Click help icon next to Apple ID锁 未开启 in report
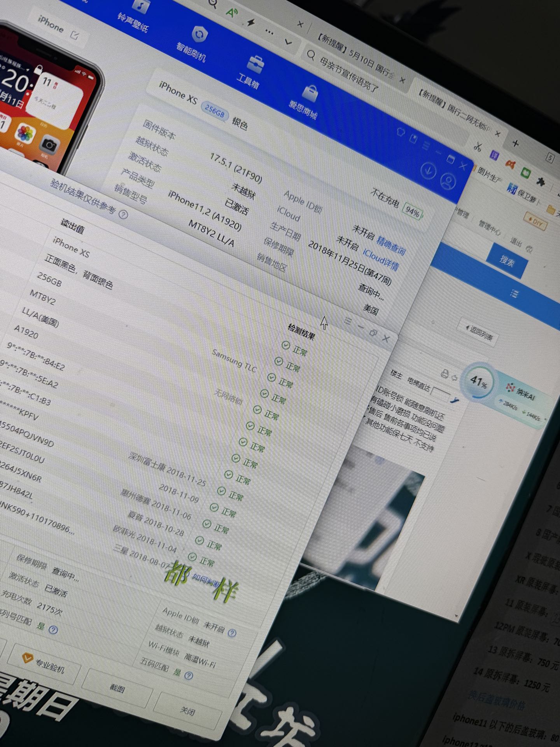560x747 pixels. tap(232, 633)
